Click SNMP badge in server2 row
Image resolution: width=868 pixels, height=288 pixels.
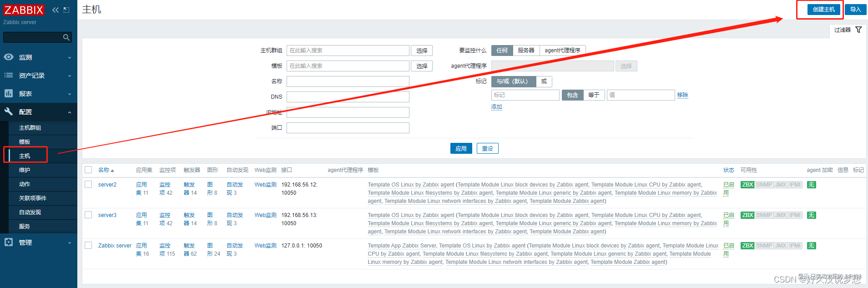[x=764, y=185]
